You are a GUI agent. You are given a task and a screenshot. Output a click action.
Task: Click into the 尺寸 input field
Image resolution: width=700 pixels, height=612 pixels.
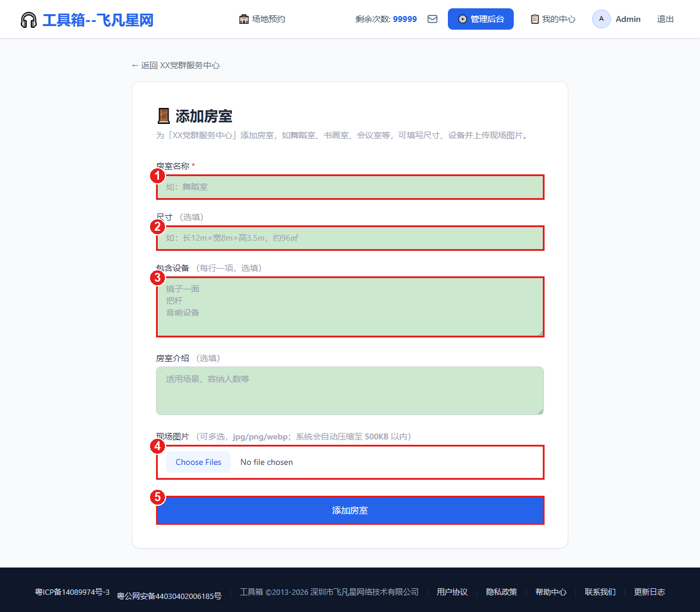click(x=350, y=238)
